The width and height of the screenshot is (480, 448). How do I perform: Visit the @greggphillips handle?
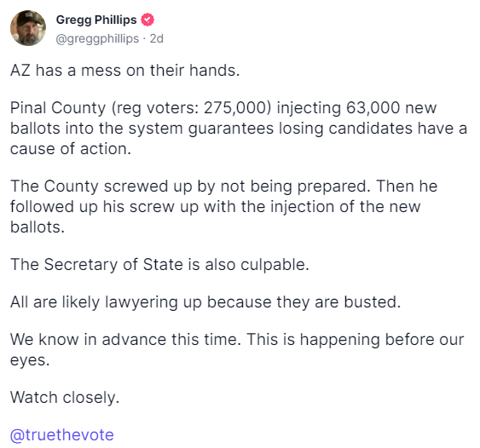[97, 39]
